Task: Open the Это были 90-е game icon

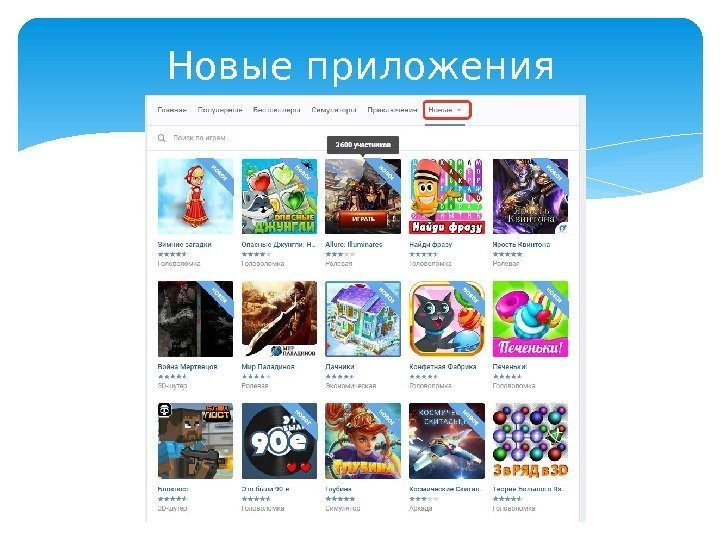Action: coord(279,441)
